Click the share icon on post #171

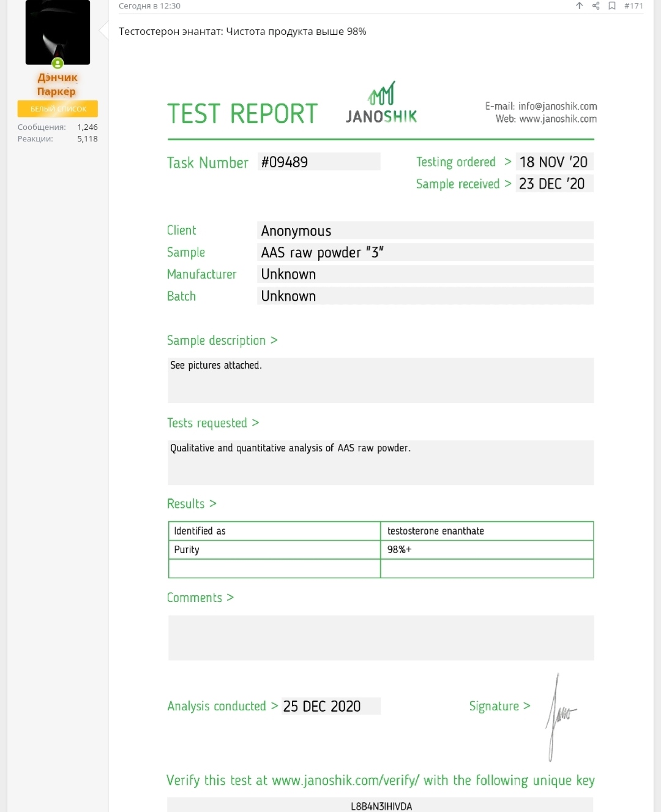point(596,6)
